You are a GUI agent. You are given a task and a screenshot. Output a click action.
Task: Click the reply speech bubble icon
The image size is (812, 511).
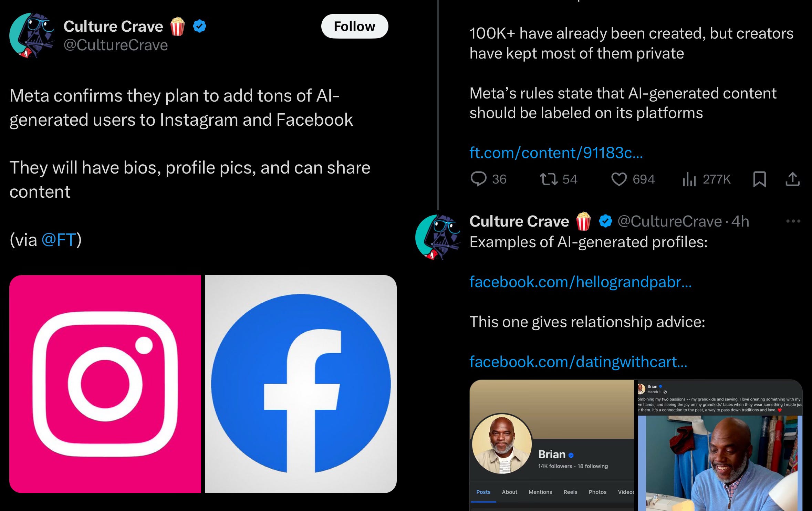(x=478, y=179)
